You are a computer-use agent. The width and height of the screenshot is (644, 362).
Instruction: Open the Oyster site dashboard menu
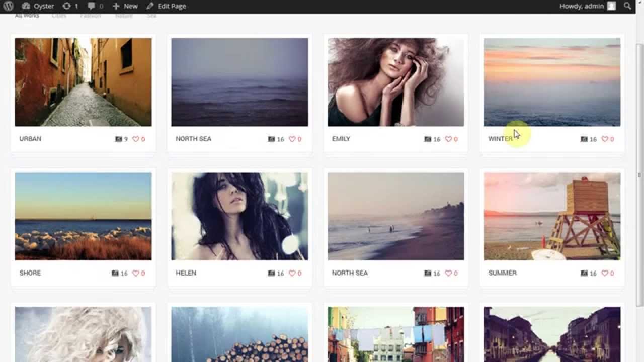click(x=39, y=6)
